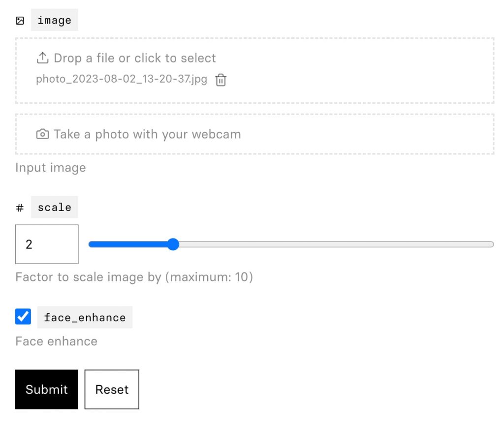Click 'Take a photo with your webcam' text
The width and height of the screenshot is (504, 422).
pos(147,134)
